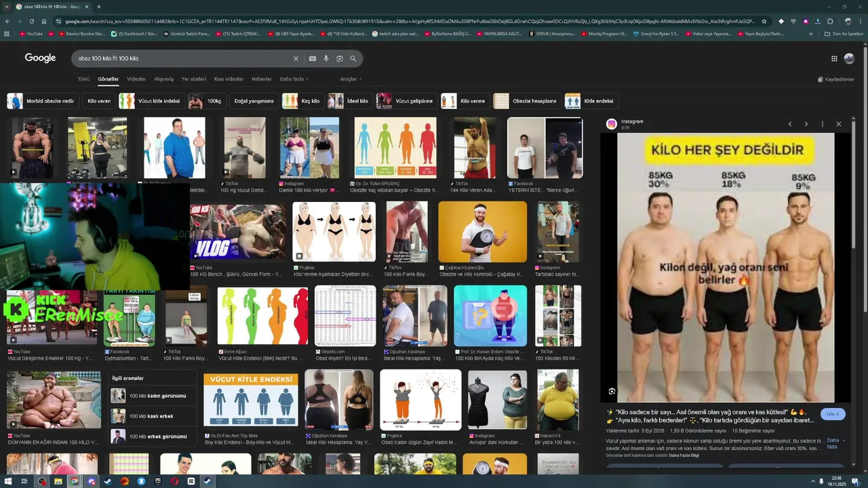The height and width of the screenshot is (488, 868).
Task: Open a new Chrome tab
Action: click(99, 7)
